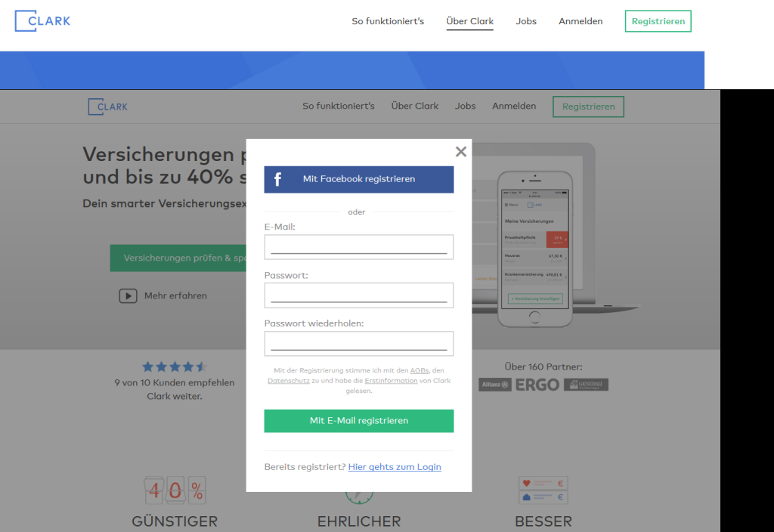
Task: Click the Clark logo in top header
Action: coord(42,20)
